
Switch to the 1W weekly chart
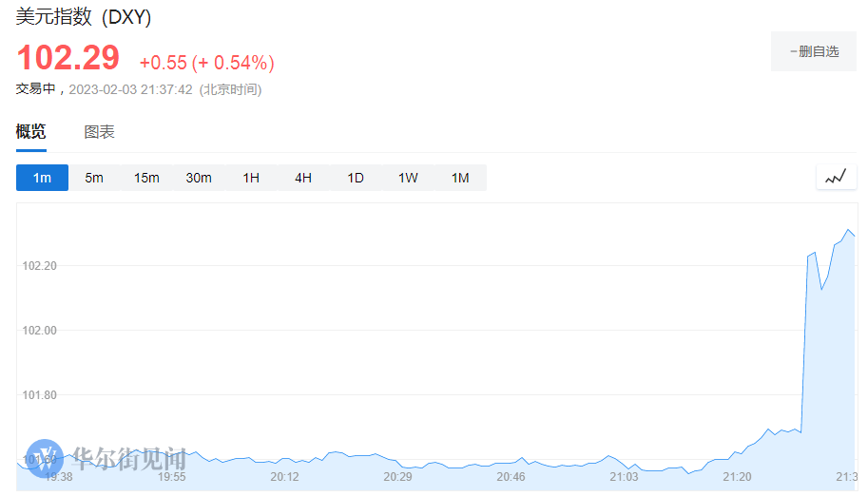point(408,178)
